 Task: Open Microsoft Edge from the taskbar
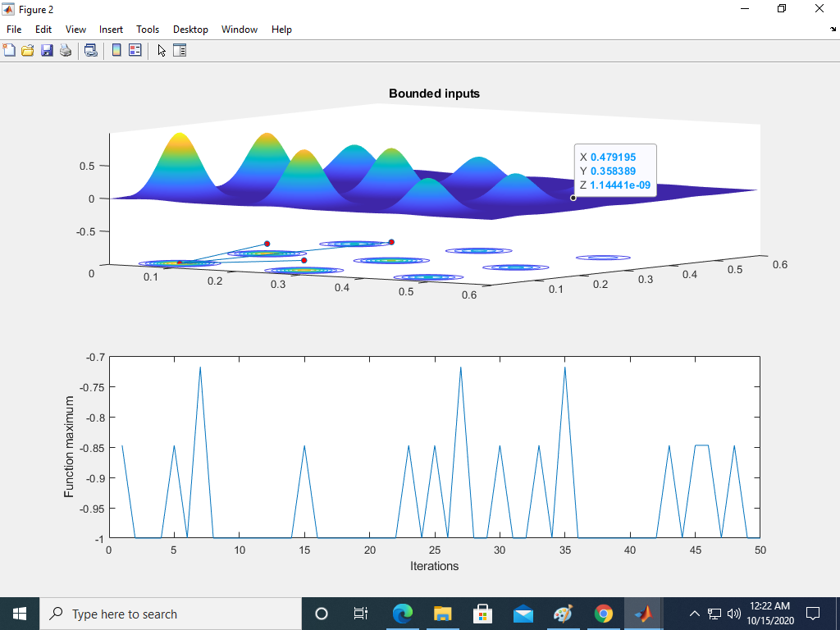pyautogui.click(x=402, y=613)
